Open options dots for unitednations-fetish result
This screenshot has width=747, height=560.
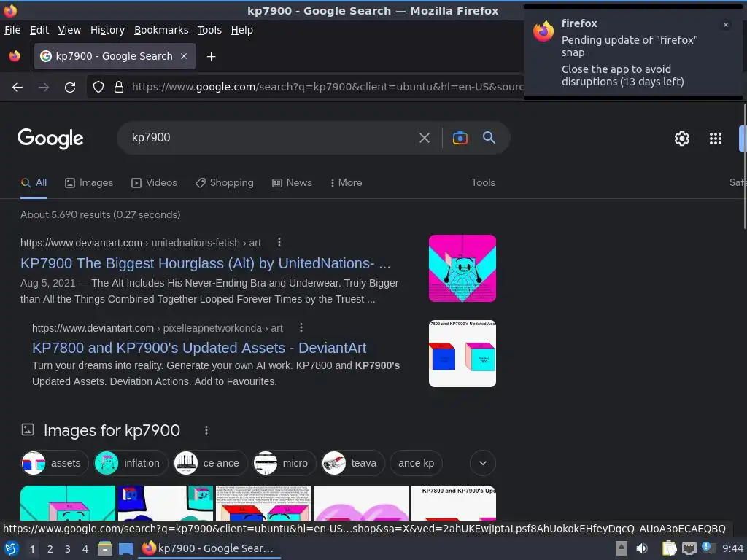(279, 242)
